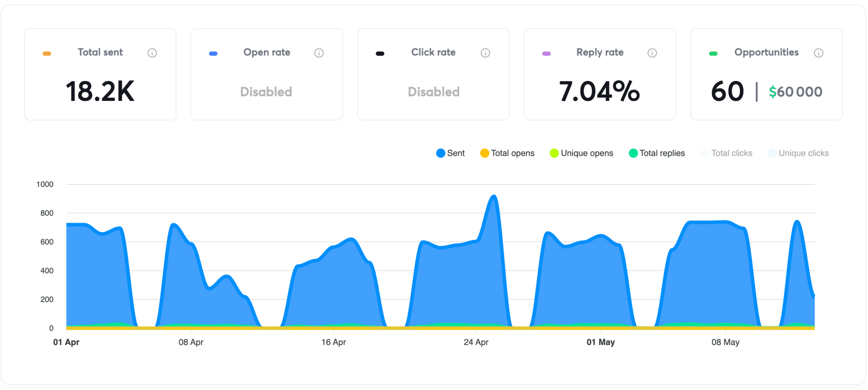Image resolution: width=868 pixels, height=390 pixels.
Task: Hide the Total replies series
Action: tap(657, 153)
